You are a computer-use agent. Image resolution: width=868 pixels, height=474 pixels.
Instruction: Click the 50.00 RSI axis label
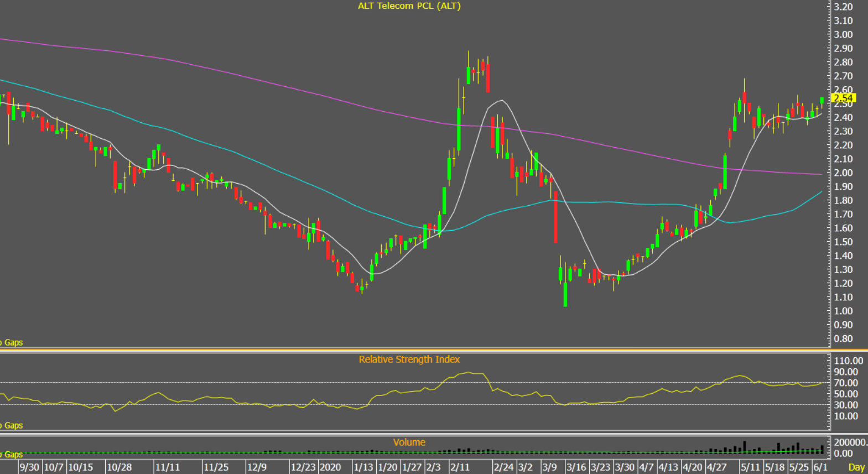point(846,394)
